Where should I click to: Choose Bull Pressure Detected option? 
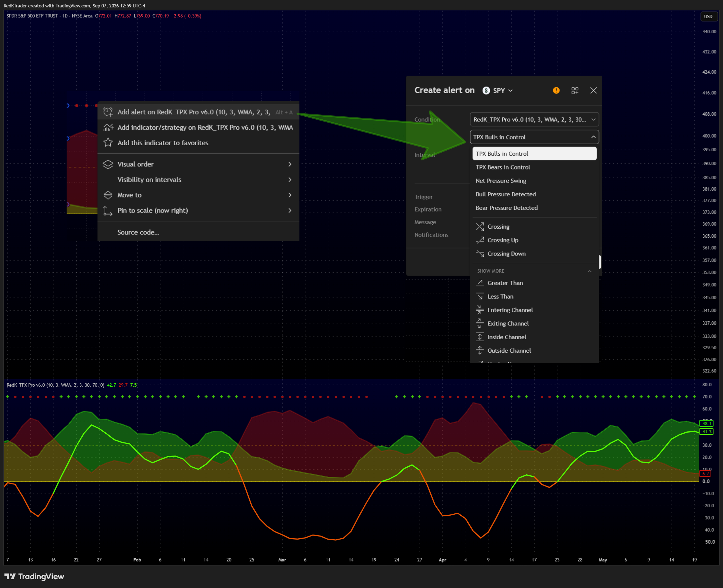tap(534, 194)
